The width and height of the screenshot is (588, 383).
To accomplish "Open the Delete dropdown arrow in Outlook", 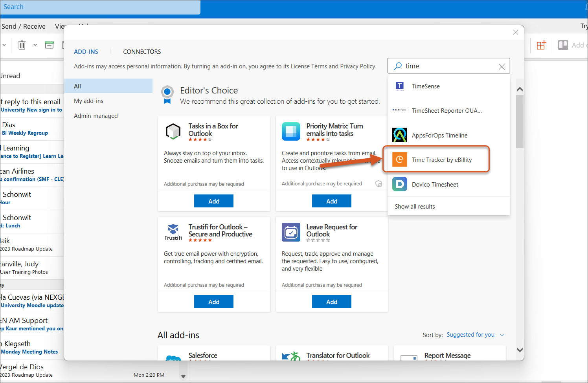I will coord(35,45).
